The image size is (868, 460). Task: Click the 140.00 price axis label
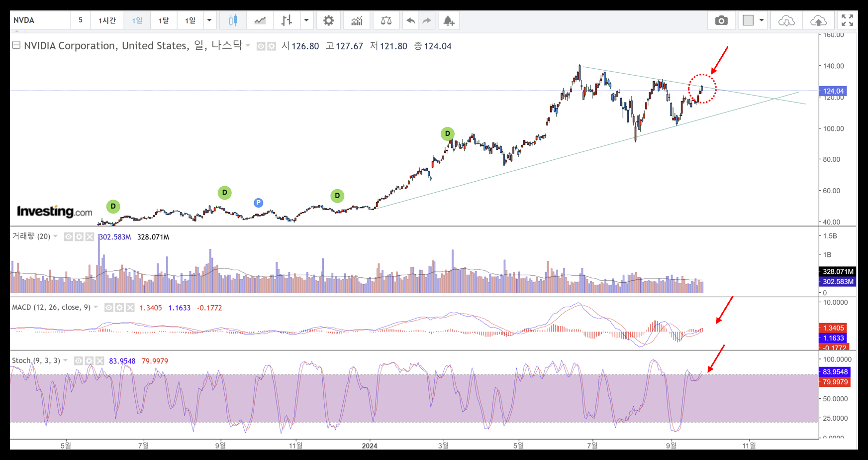pos(833,66)
